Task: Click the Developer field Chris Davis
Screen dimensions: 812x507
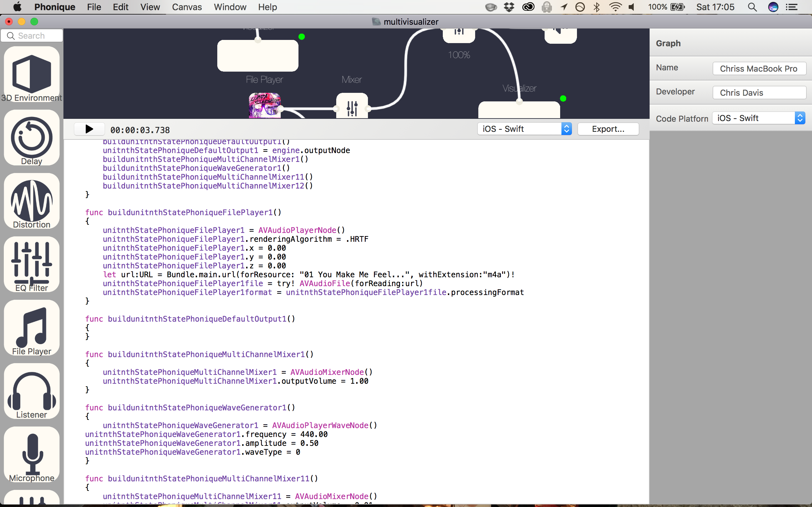Action: tap(759, 93)
